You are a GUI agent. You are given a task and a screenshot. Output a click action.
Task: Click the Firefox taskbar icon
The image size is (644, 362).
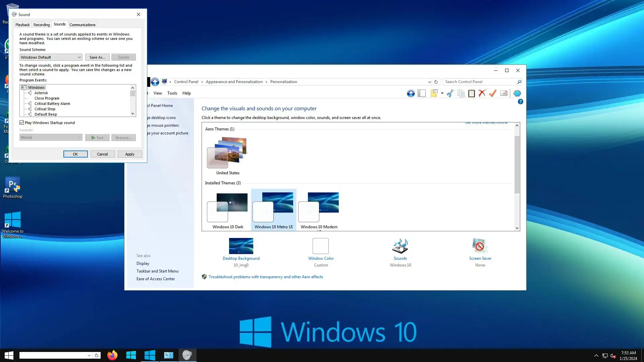pos(112,355)
